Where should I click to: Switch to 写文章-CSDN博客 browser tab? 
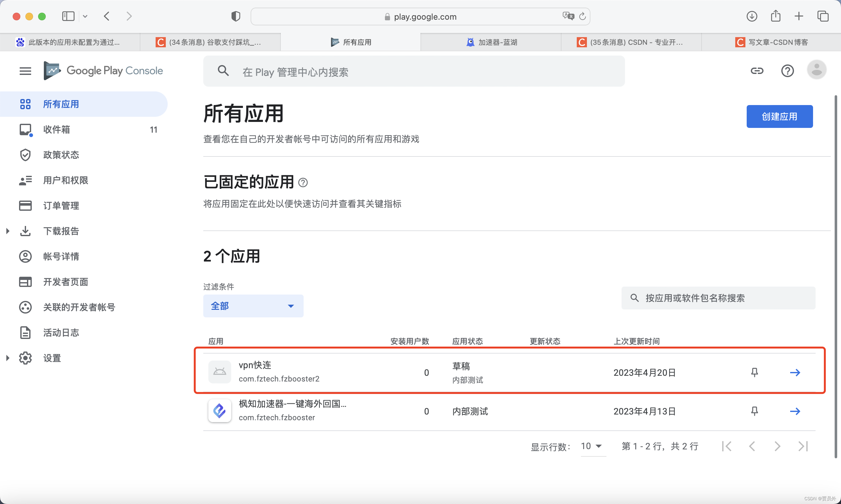771,42
